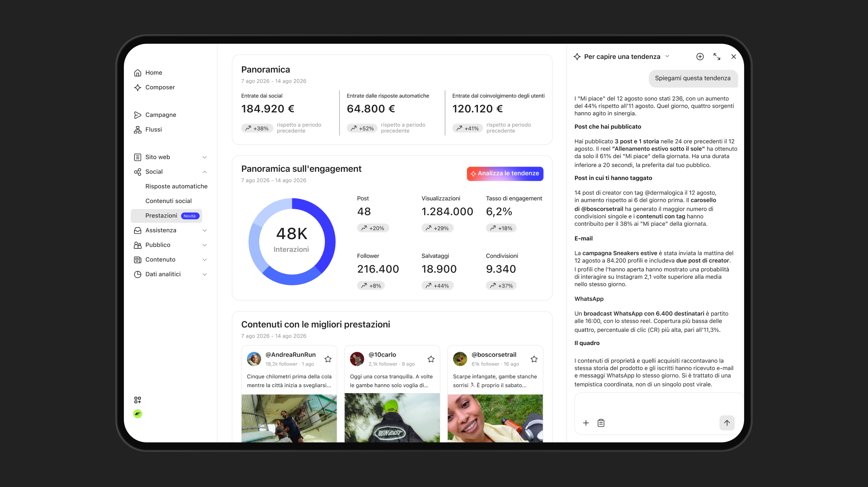Viewport: 868px width, 487px height.
Task: Favorite the @boscorsetrail post
Action: [534, 359]
